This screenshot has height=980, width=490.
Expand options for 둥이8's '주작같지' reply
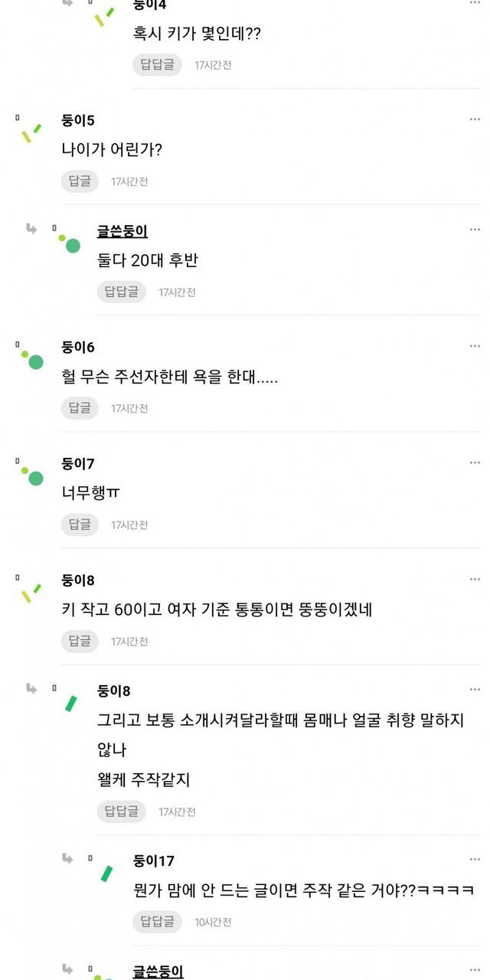[475, 691]
